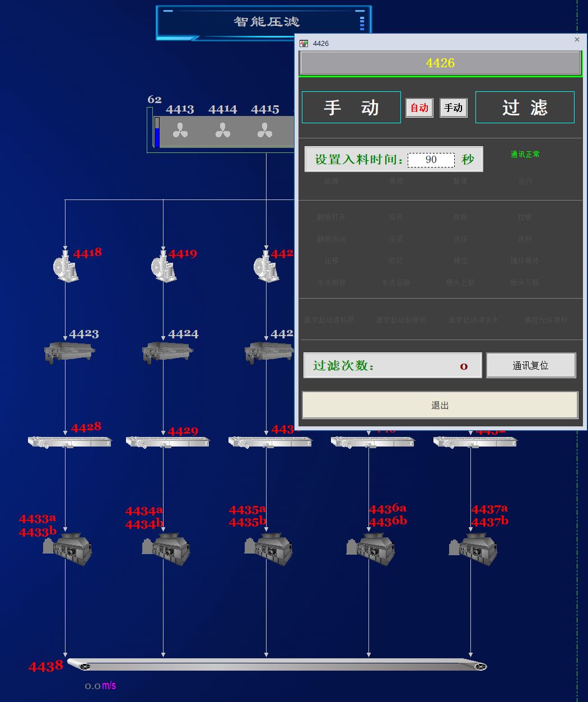588x702 pixels.
Task: Select scraper conveyor 4428
Action: pos(69,442)
